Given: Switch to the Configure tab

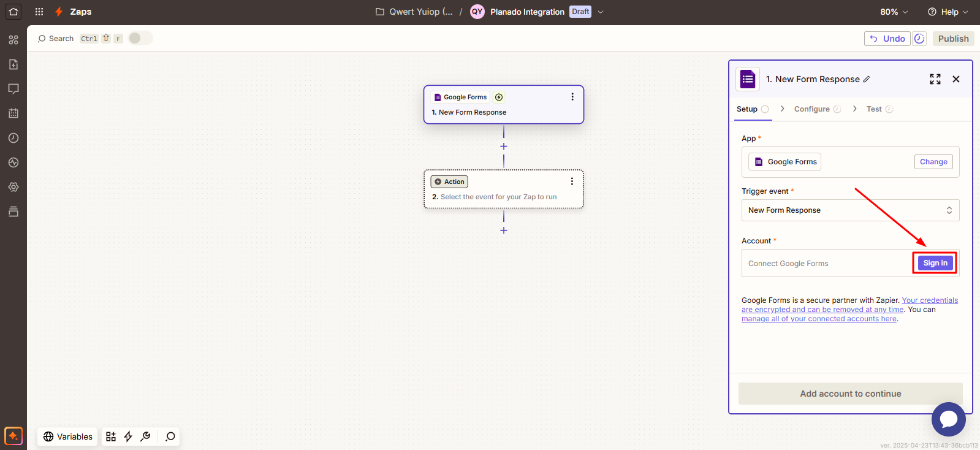Looking at the screenshot, I should [818, 109].
